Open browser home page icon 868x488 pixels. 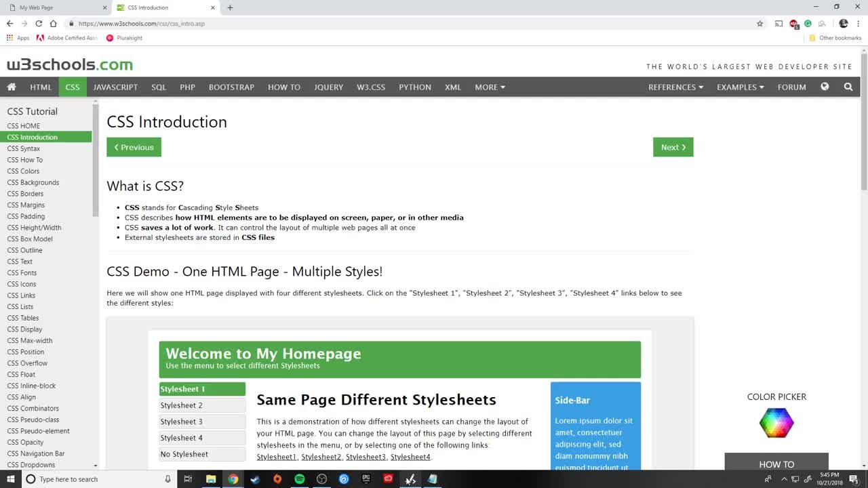coord(54,23)
